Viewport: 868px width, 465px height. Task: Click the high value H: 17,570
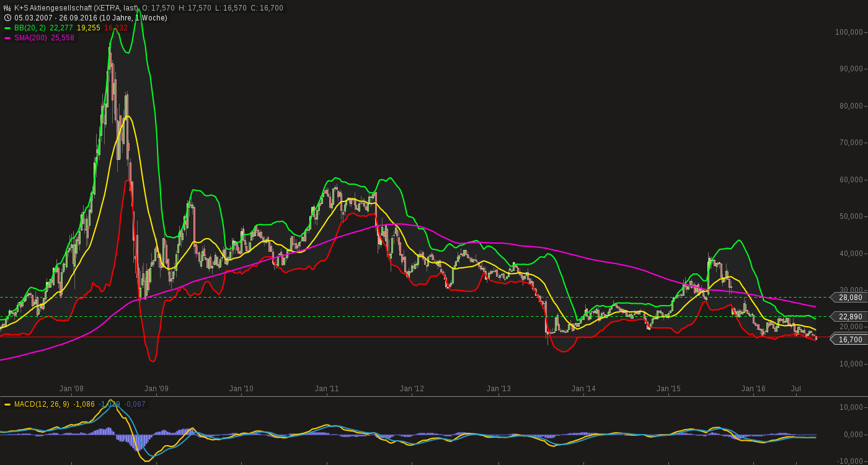pos(194,8)
